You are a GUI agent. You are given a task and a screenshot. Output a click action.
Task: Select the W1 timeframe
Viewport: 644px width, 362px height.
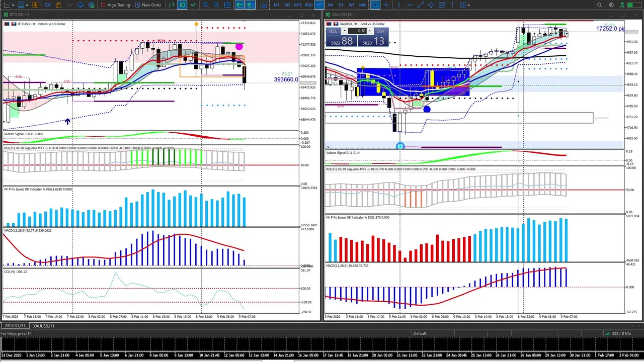(x=351, y=5)
